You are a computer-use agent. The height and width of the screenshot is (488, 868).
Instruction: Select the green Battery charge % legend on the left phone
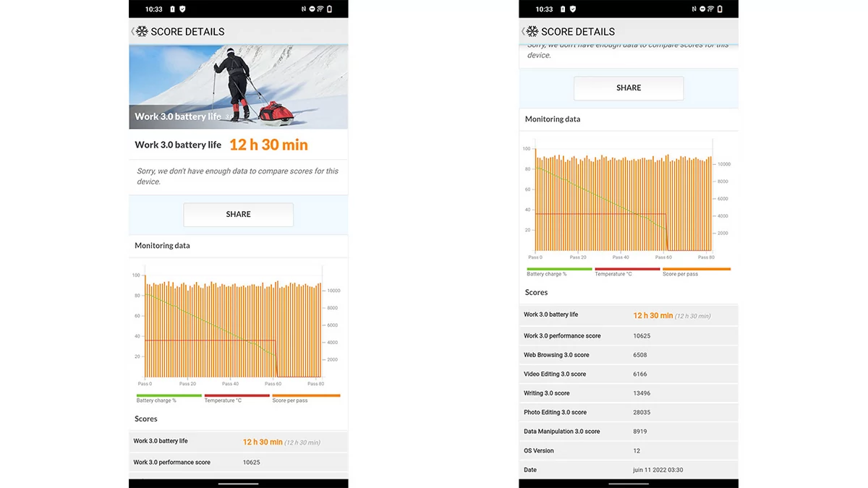pos(169,398)
